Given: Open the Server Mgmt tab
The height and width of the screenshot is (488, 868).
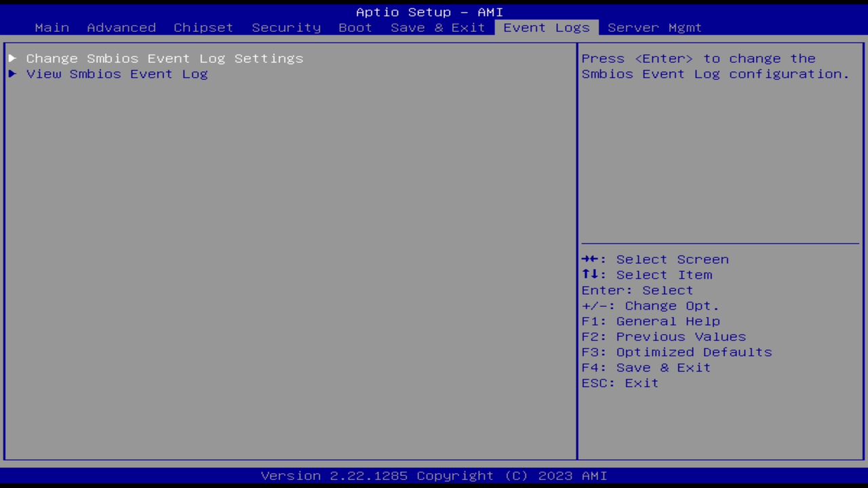Looking at the screenshot, I should coord(655,28).
